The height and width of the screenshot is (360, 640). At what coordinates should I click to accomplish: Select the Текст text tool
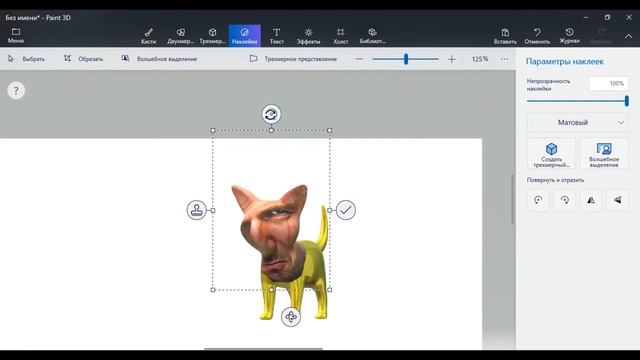[276, 36]
